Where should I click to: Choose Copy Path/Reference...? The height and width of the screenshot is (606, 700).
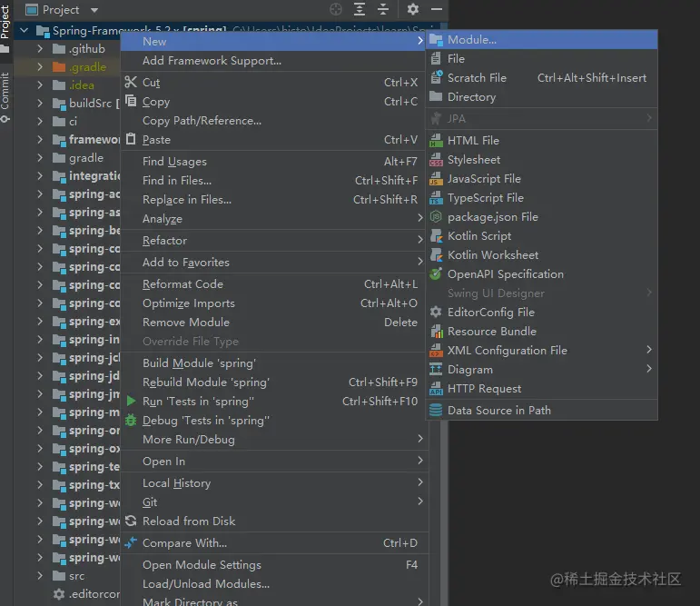[x=273, y=121]
